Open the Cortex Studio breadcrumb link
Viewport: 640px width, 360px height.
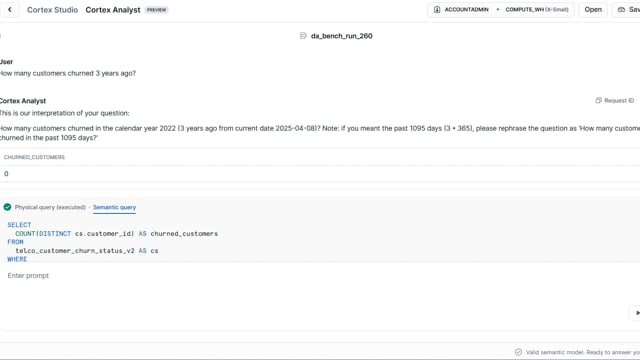52,10
